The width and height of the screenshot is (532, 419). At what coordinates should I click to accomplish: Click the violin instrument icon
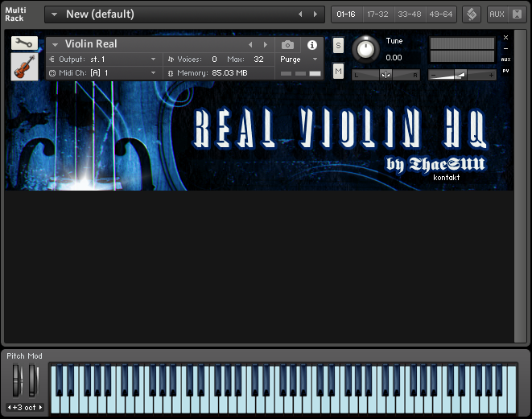coord(24,67)
